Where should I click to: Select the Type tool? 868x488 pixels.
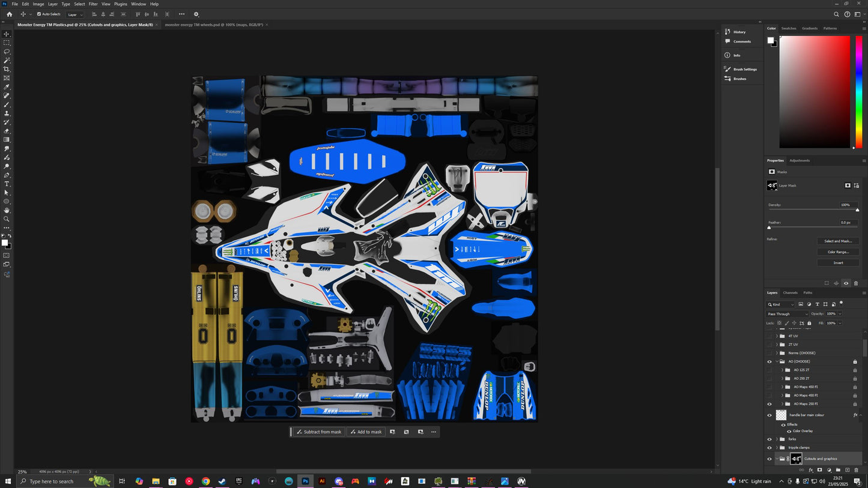7,184
